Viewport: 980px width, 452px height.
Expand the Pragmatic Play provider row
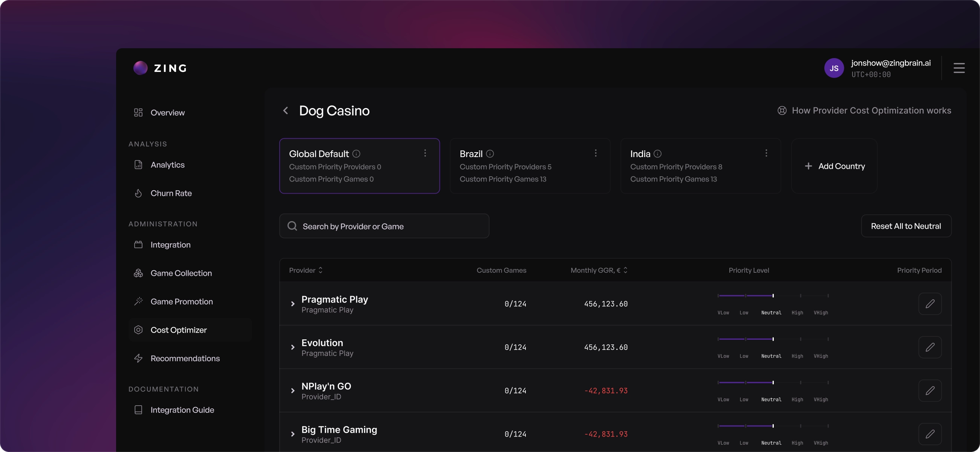(292, 304)
